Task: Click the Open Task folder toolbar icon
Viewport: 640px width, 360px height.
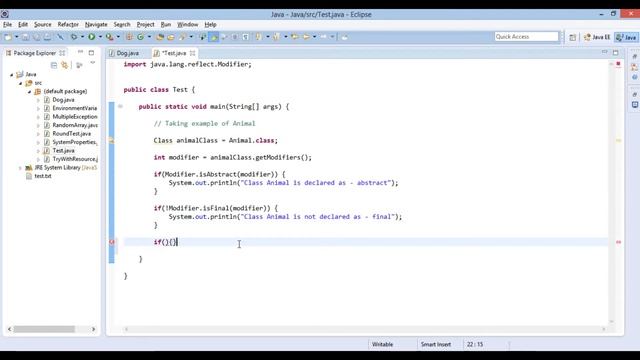Action: 171,37
